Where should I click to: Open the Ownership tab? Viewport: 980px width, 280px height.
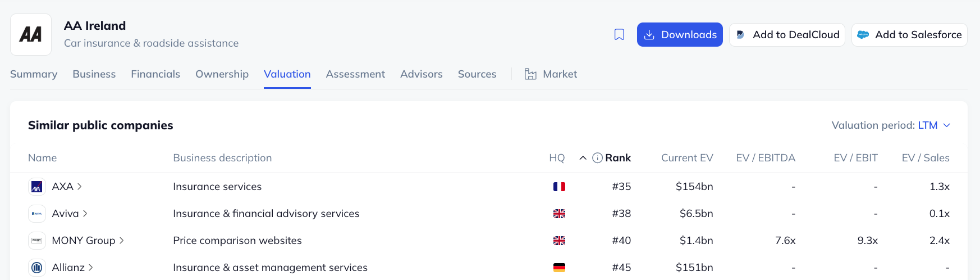(222, 74)
